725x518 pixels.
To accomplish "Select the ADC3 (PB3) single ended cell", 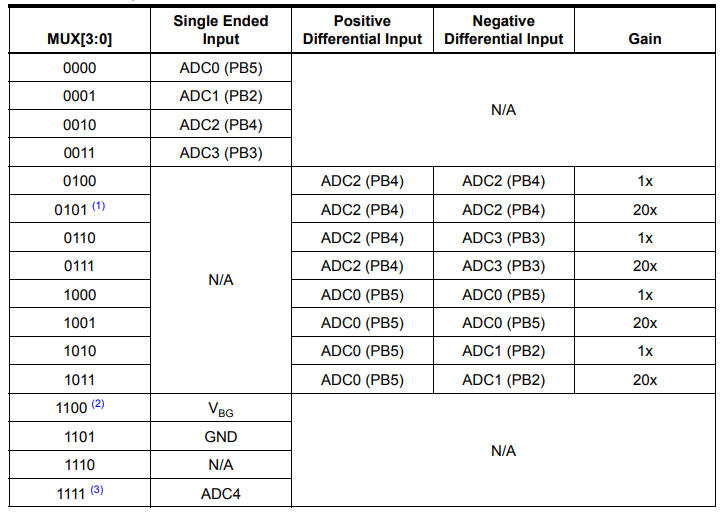I will point(220,153).
